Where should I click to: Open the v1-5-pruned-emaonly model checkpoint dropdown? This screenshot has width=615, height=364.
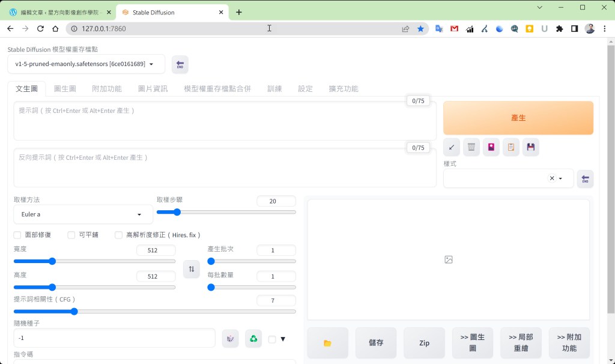86,64
